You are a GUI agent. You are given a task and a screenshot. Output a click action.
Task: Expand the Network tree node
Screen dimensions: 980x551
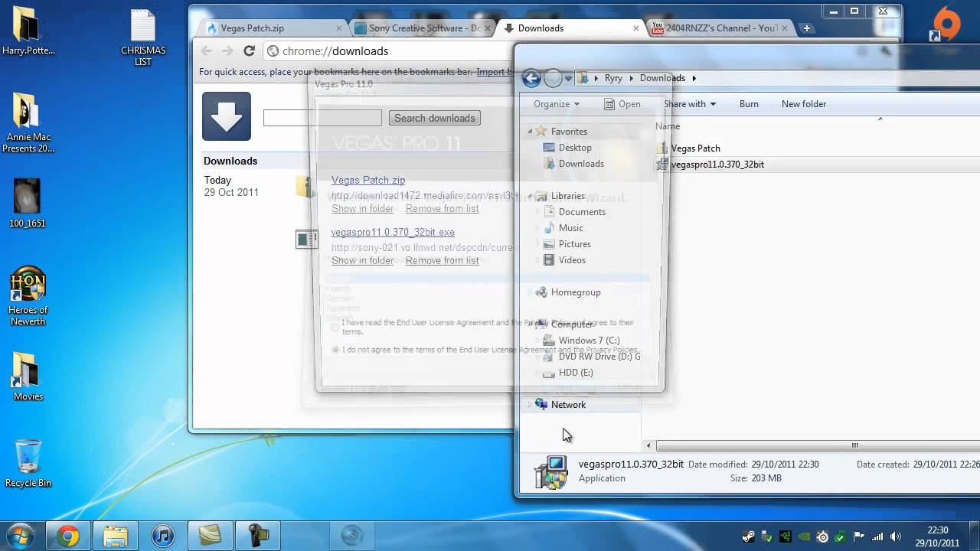529,405
